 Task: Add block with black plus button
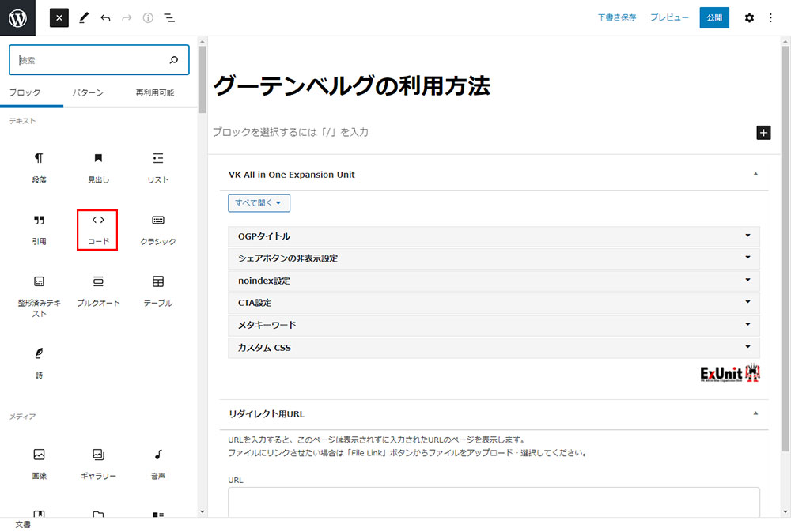[x=763, y=132]
